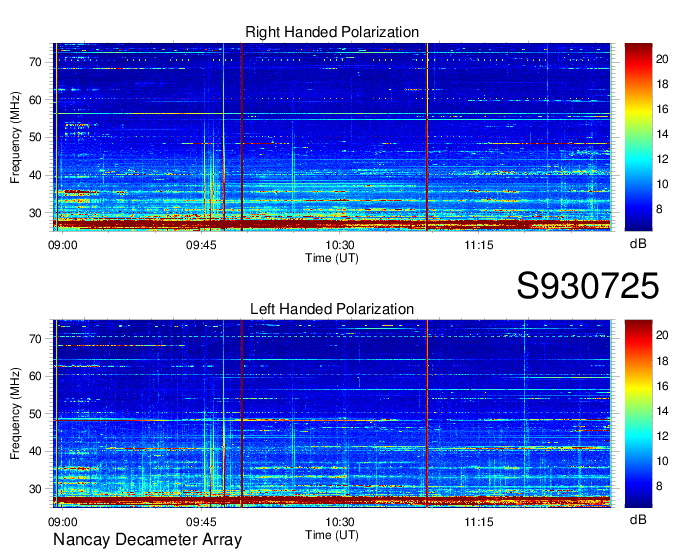Click the 12 value on the lower colorbar
Screen dimensions: 680x552
click(x=662, y=436)
